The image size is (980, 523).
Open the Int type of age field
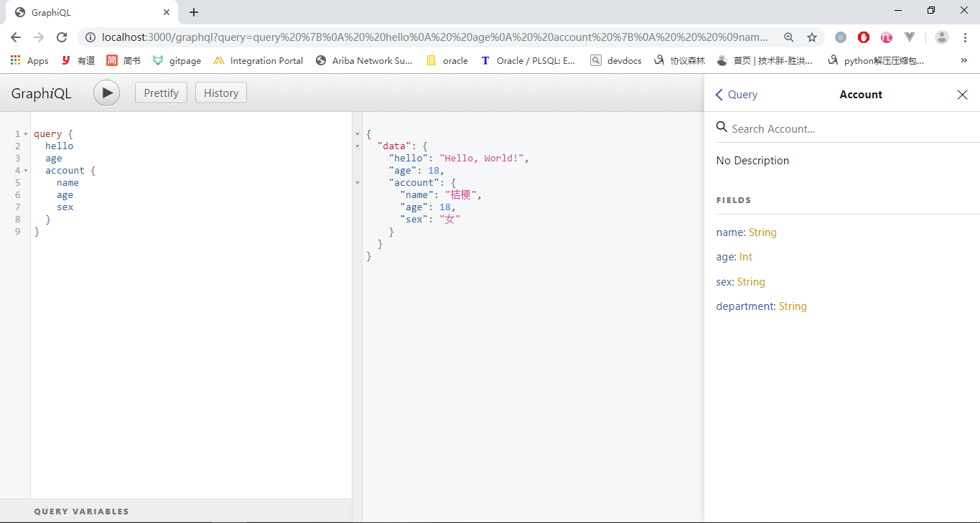[x=746, y=257]
